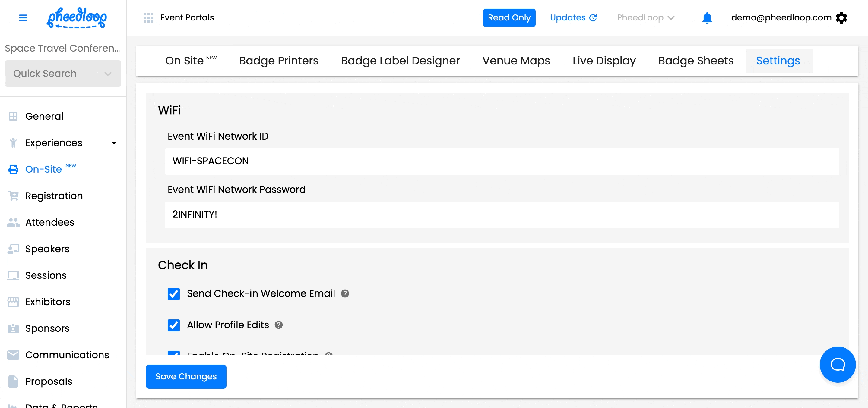868x408 pixels.
Task: Click the Read Only button
Action: [x=509, y=17]
